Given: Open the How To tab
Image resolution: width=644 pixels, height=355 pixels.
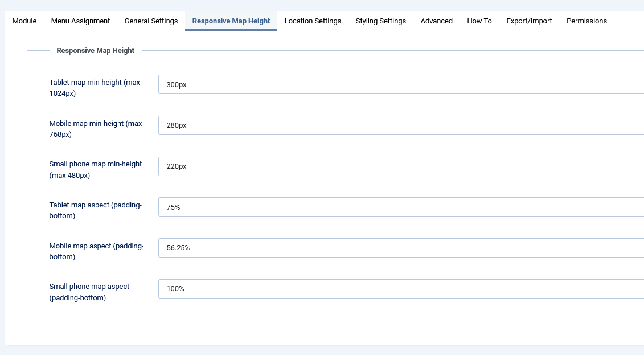Looking at the screenshot, I should coord(479,21).
